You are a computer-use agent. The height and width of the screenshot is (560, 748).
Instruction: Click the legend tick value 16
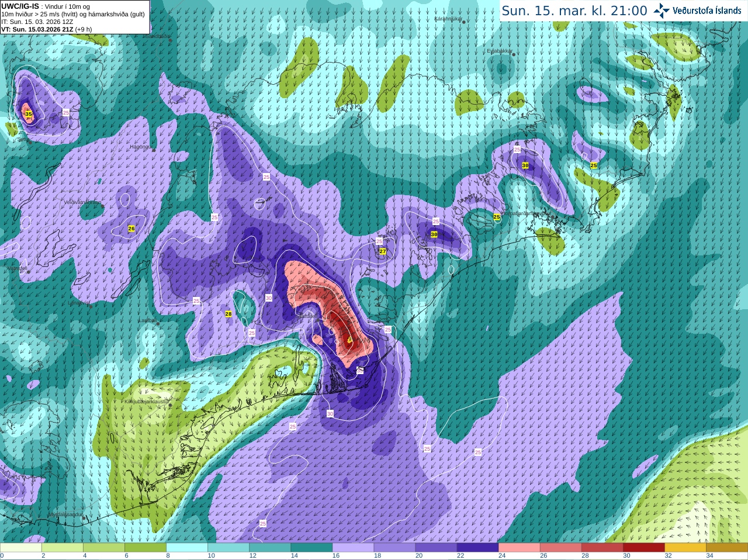tap(336, 556)
